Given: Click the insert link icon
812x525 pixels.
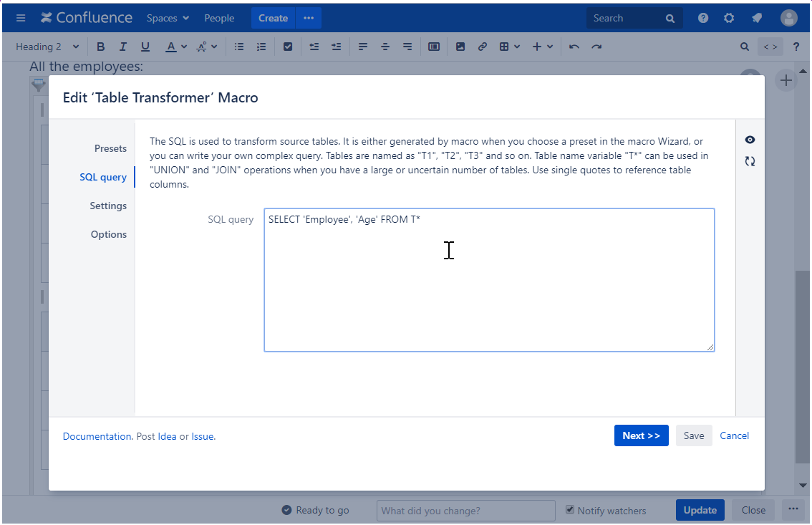Looking at the screenshot, I should tap(482, 47).
